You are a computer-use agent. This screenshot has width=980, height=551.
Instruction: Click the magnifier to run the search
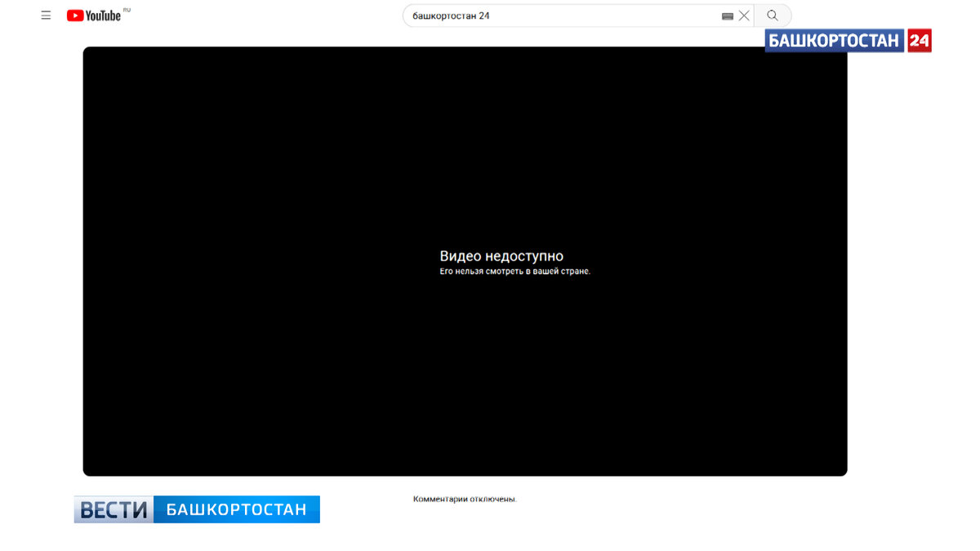point(772,15)
